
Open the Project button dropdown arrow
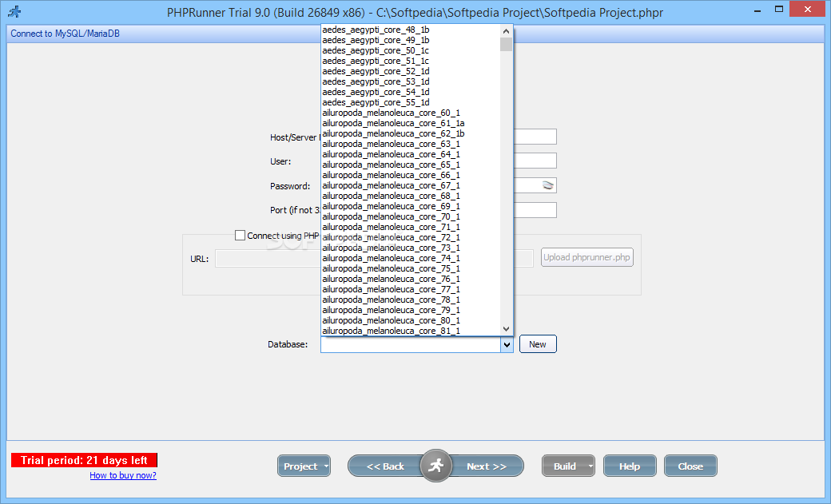click(326, 466)
